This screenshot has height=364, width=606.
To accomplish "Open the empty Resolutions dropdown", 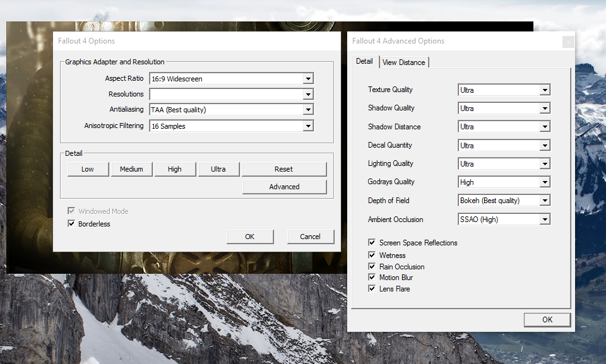I will [x=231, y=94].
